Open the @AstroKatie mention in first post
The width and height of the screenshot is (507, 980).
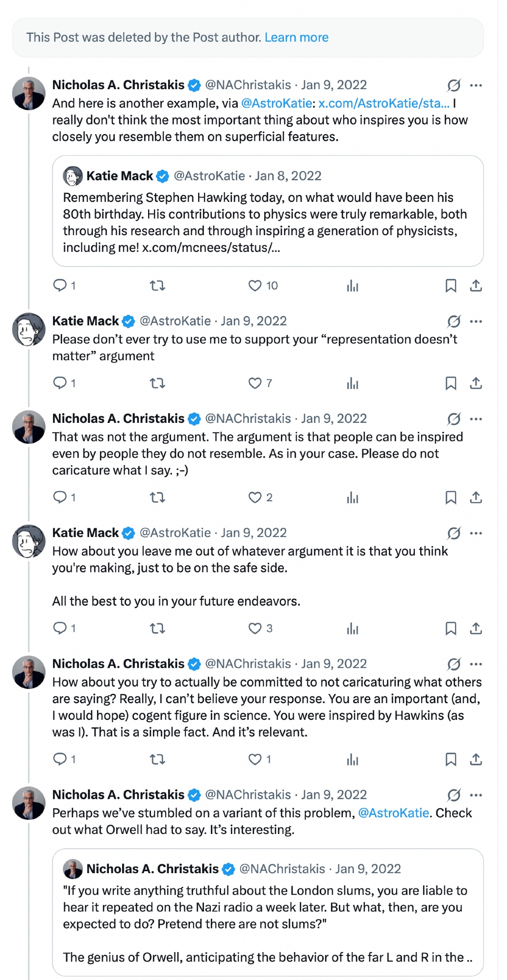(x=277, y=103)
